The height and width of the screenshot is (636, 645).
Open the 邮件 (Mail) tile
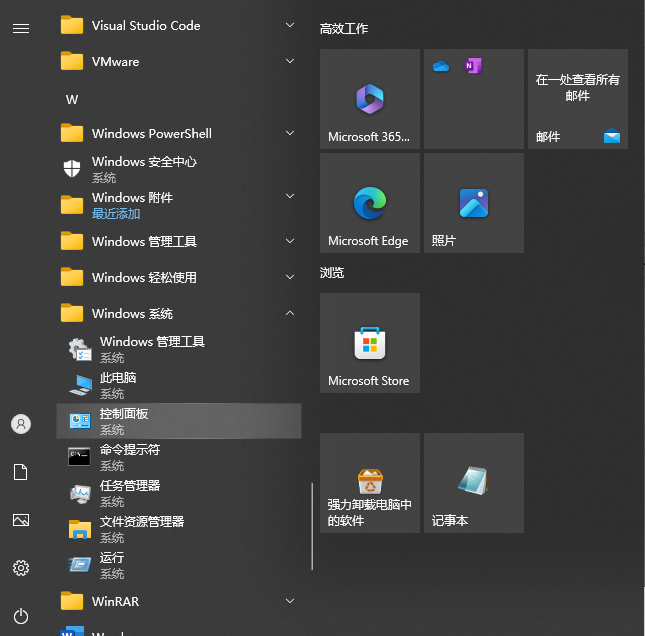click(x=577, y=99)
